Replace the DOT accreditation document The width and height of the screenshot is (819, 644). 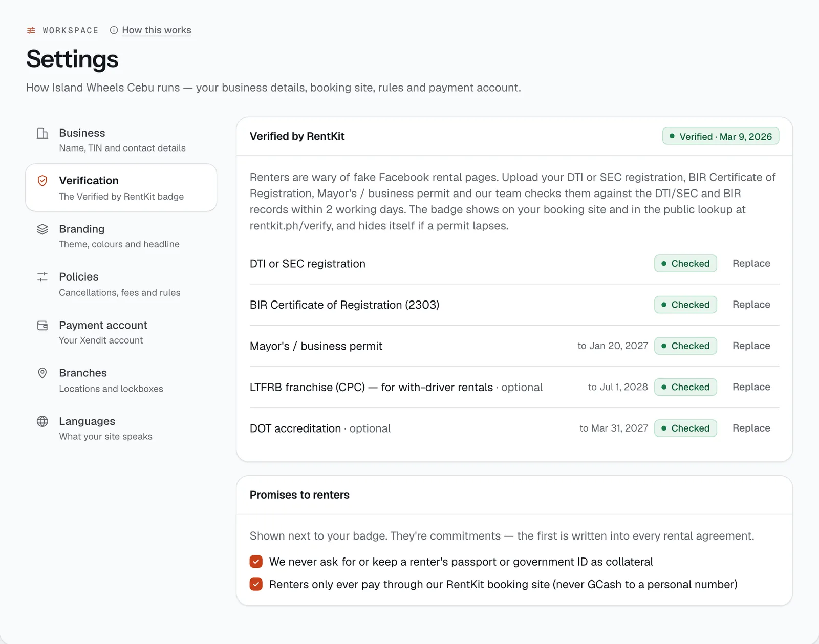coord(751,428)
